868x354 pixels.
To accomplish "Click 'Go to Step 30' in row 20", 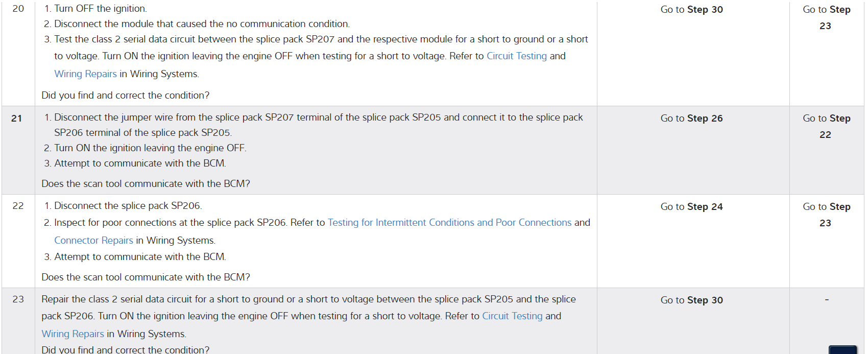I will [691, 10].
